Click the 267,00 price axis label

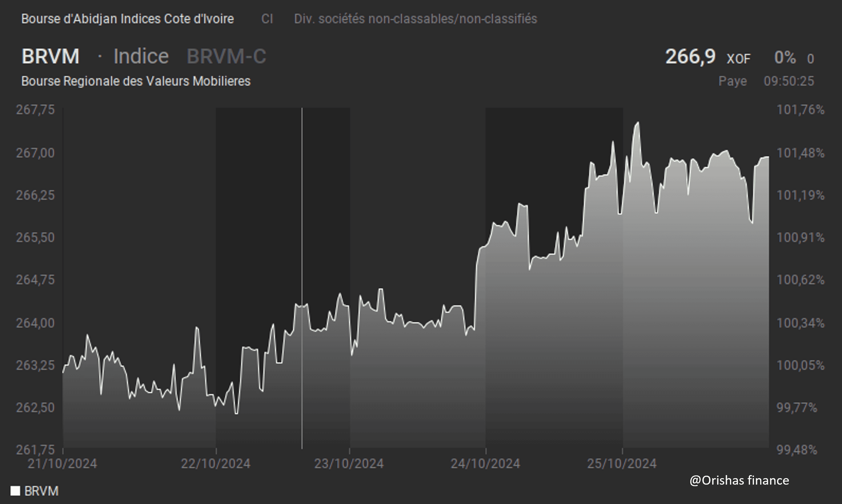tap(35, 153)
